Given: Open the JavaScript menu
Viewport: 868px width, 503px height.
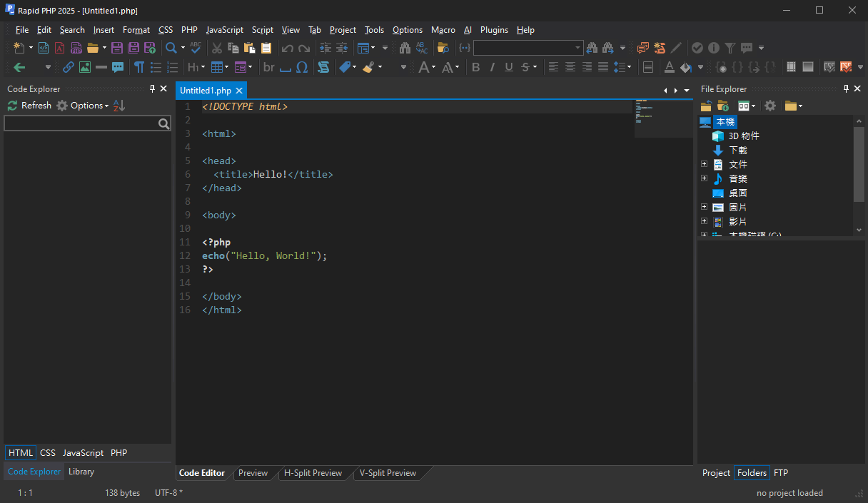Looking at the screenshot, I should (x=225, y=30).
